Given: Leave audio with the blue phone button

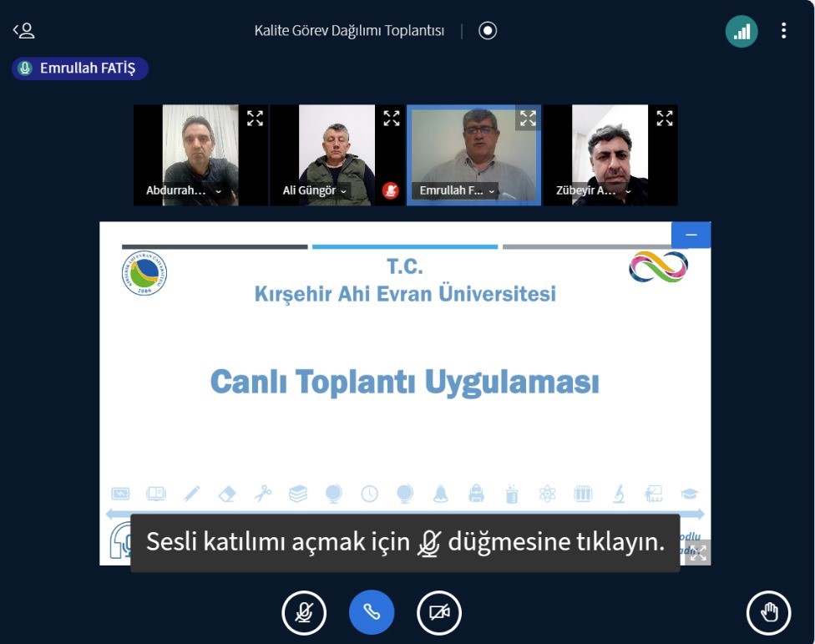Looking at the screenshot, I should 372,613.
